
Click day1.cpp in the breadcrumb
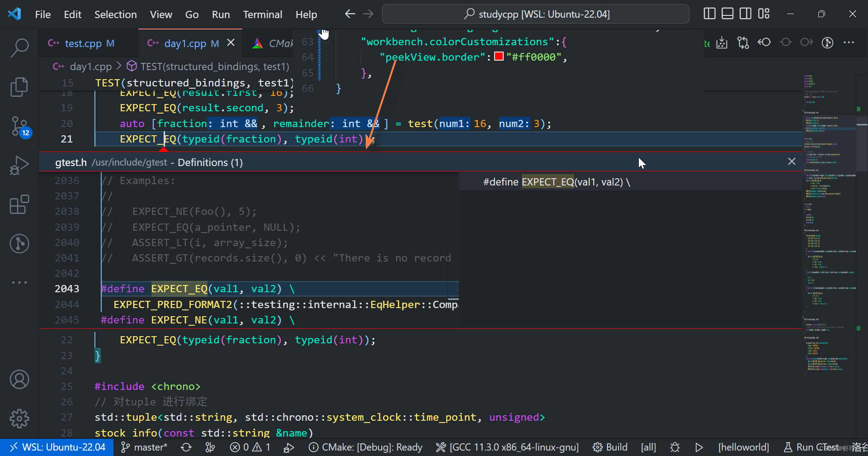click(x=90, y=66)
